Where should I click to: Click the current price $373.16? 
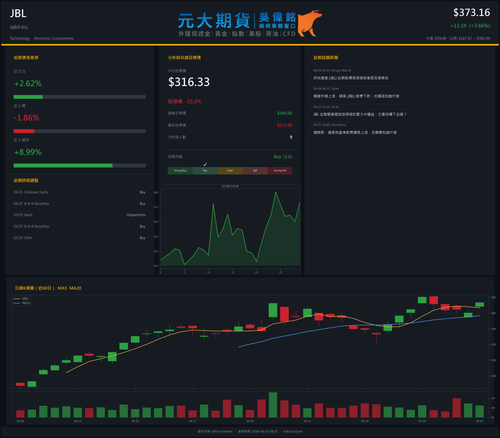pos(471,13)
